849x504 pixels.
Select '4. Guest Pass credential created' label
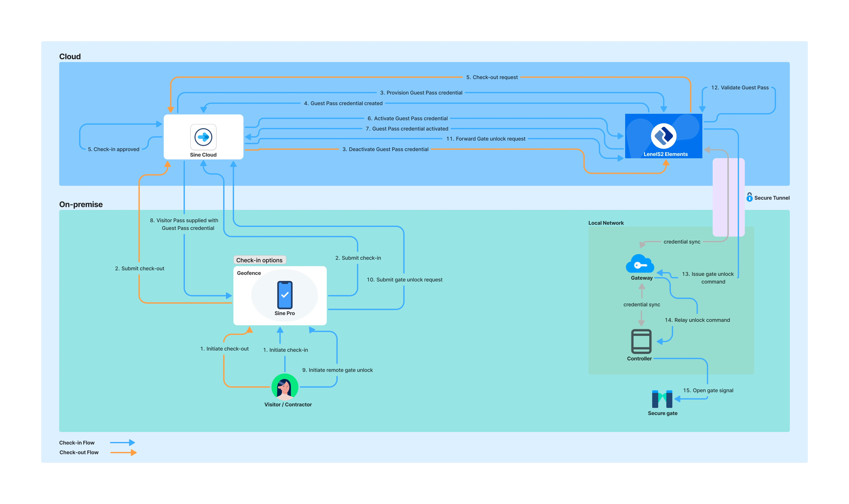click(x=343, y=103)
